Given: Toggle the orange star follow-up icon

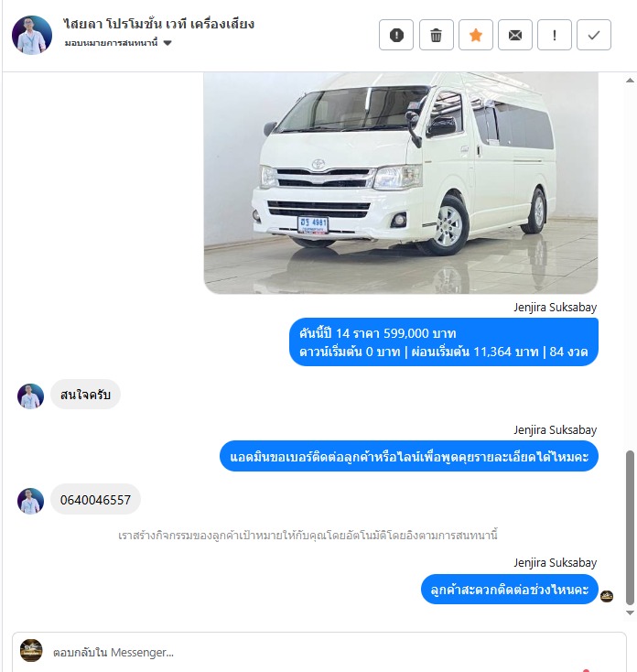Looking at the screenshot, I should [476, 35].
